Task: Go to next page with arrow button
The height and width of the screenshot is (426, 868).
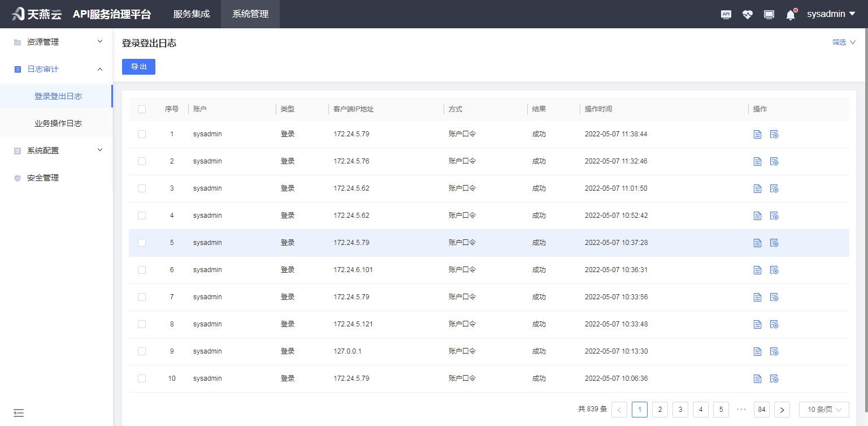Action: tap(782, 409)
